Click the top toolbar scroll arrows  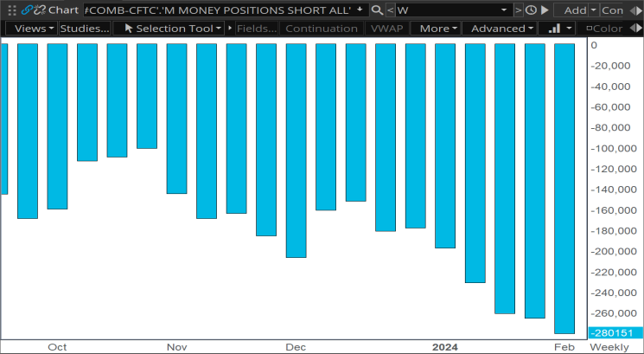635,10
